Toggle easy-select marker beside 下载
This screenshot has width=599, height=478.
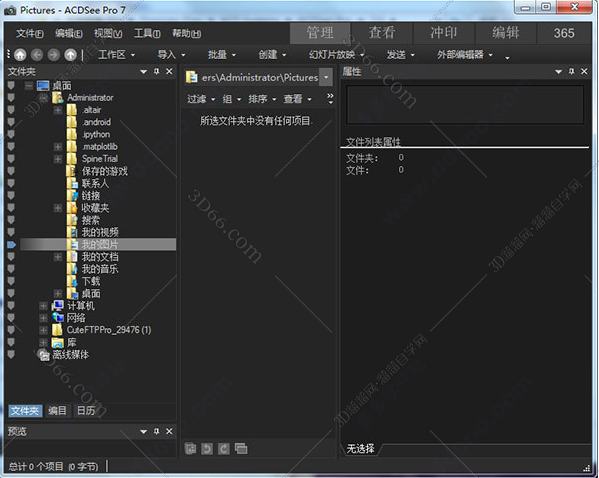point(11,281)
